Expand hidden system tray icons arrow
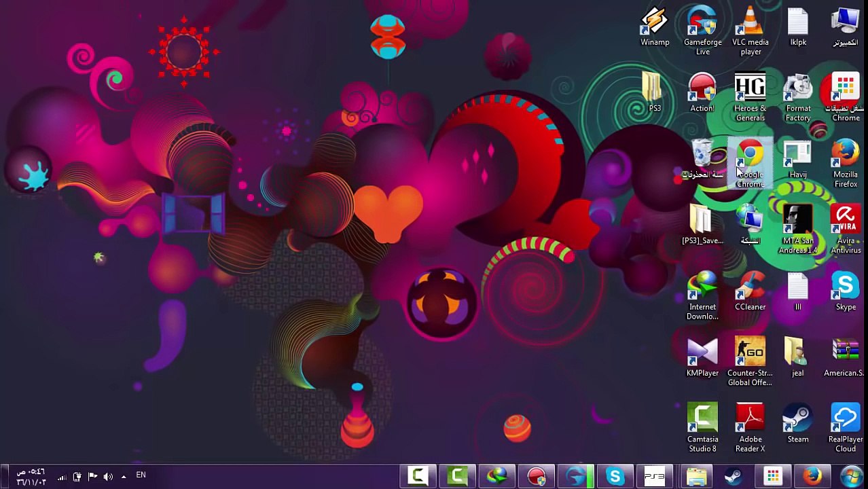This screenshot has width=868, height=489. click(124, 477)
